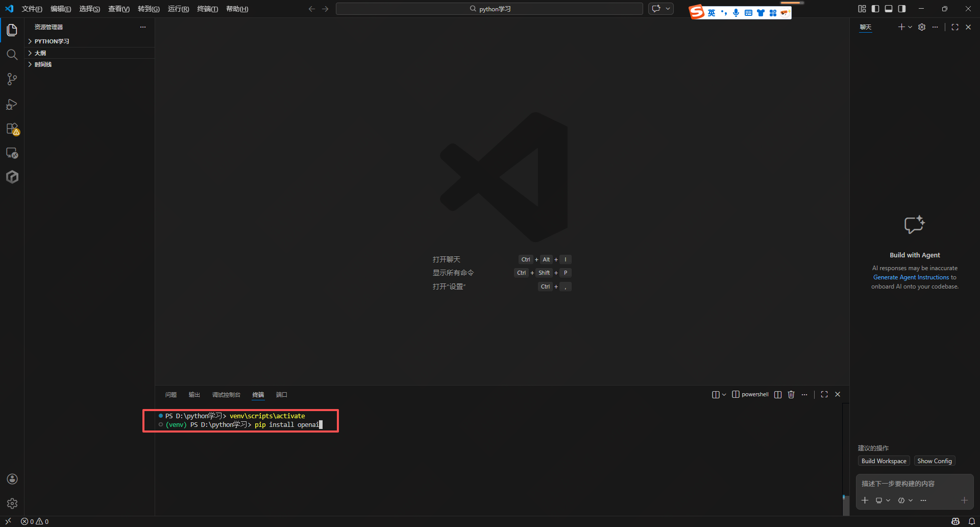Follow the Generate Agent Instructions link
The height and width of the screenshot is (527, 980).
pyautogui.click(x=911, y=277)
